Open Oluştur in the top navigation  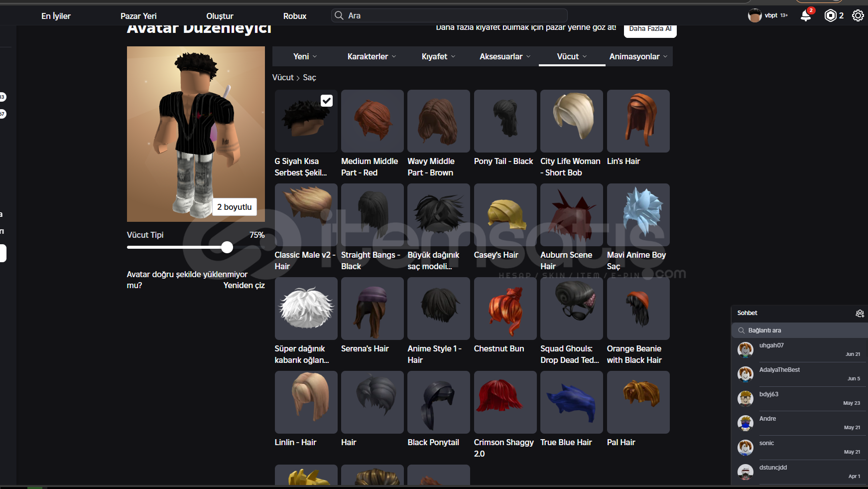coord(220,16)
